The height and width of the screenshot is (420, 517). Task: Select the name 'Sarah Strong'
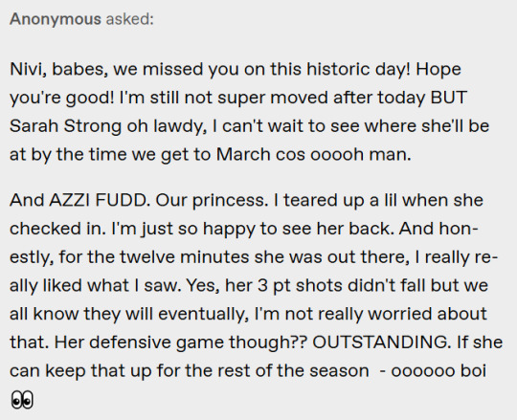pyautogui.click(x=66, y=126)
